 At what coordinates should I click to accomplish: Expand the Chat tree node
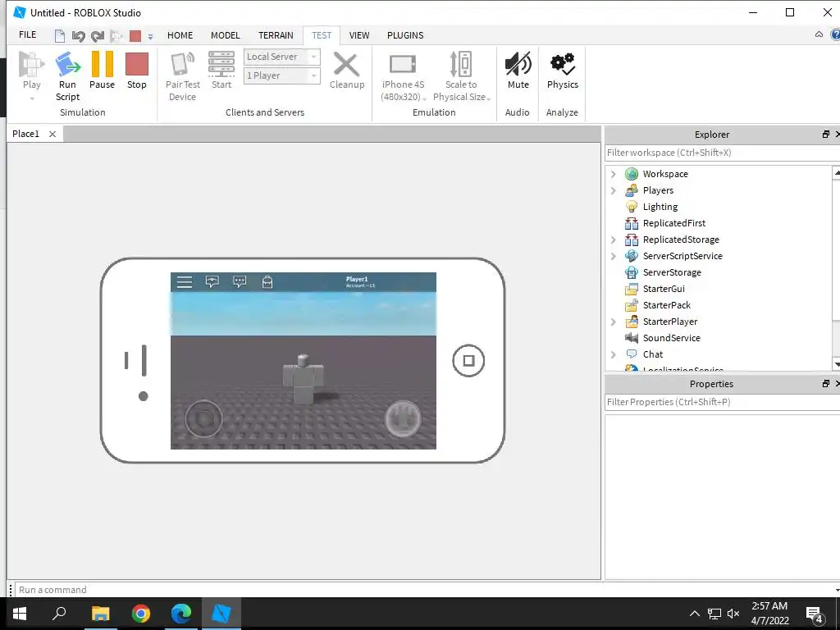[x=614, y=354]
